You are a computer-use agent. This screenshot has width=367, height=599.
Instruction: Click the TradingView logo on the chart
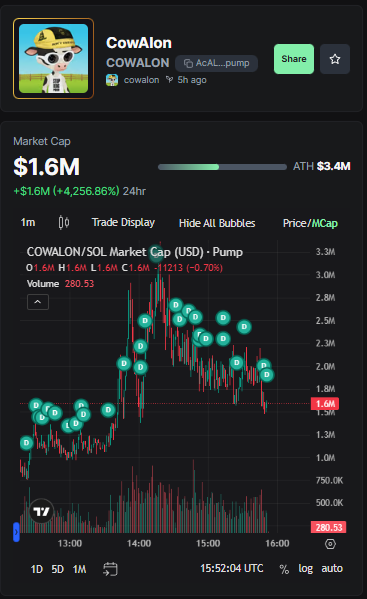pyautogui.click(x=41, y=511)
